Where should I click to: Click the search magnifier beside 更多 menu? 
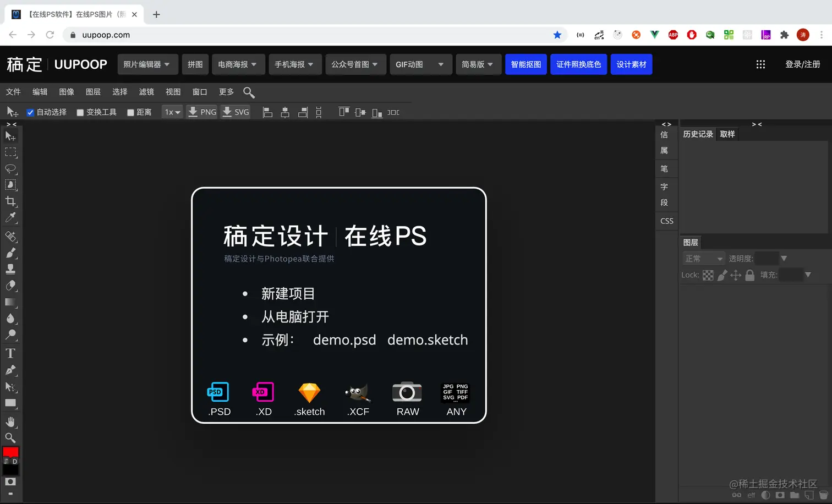(x=249, y=92)
